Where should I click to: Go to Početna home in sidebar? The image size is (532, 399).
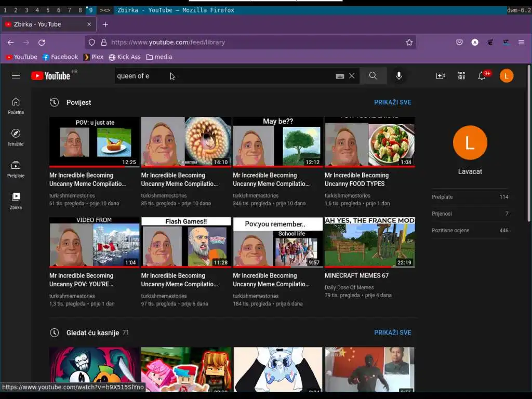coord(16,106)
